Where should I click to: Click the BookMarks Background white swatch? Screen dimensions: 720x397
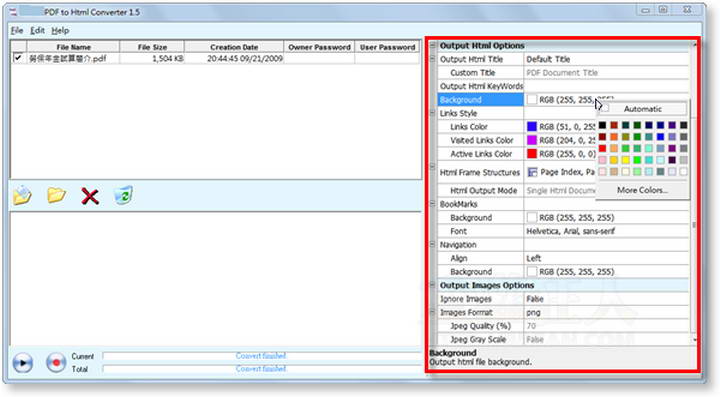(x=532, y=218)
